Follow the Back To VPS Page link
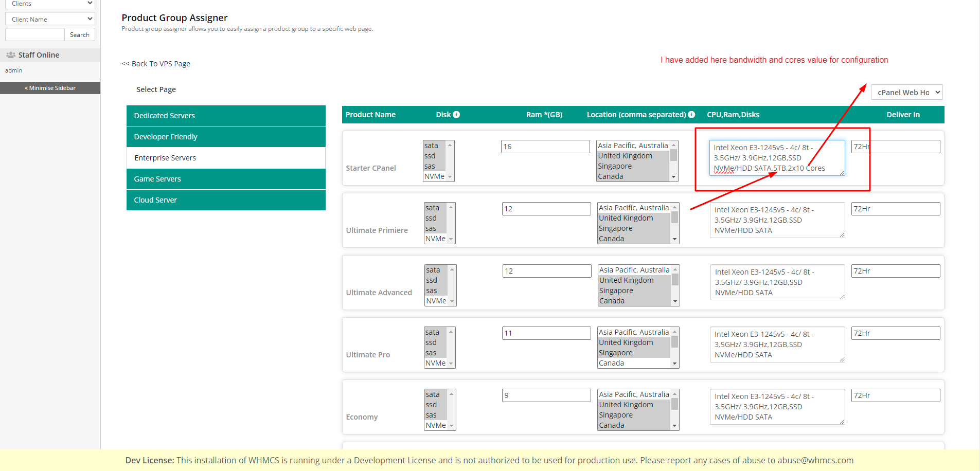Viewport: 980px width, 471px height. [156, 64]
